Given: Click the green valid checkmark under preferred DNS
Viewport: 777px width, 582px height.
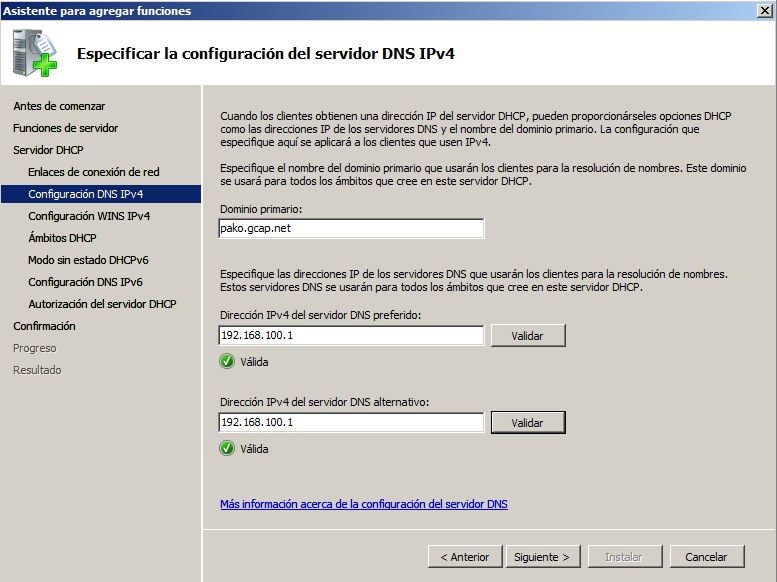Looking at the screenshot, I should 227,361.
